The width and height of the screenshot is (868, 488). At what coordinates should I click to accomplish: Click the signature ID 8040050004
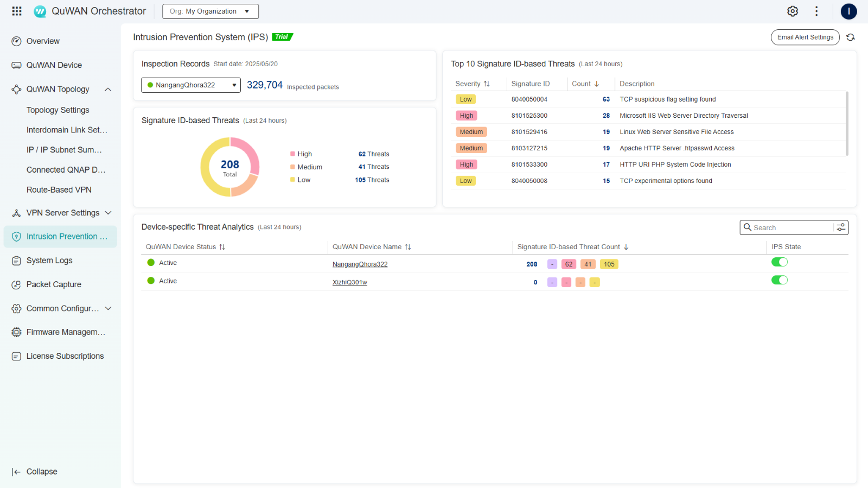529,99
